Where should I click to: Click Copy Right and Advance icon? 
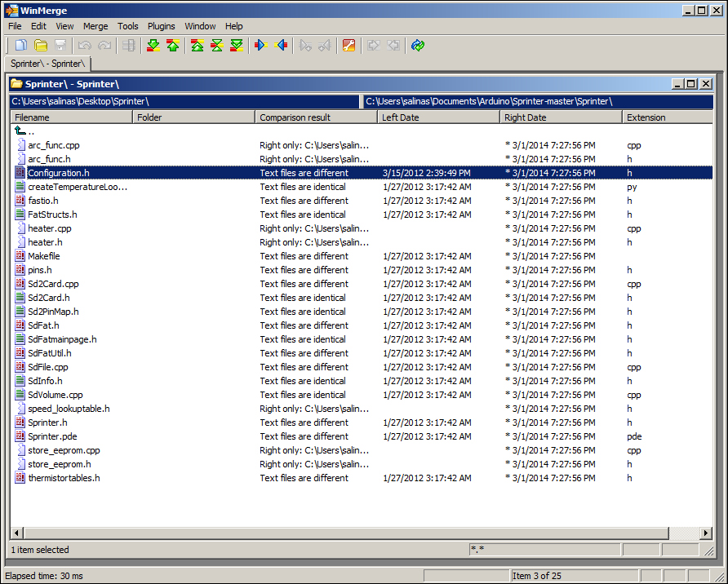coord(305,46)
